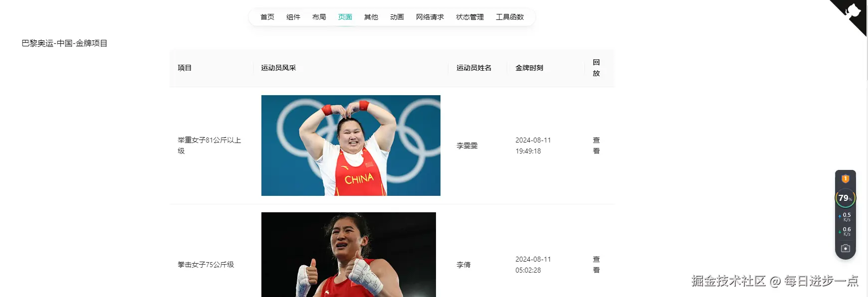Open the weightlifter 李雯雯 photo
Viewport: 868px width, 297px height.
351,146
